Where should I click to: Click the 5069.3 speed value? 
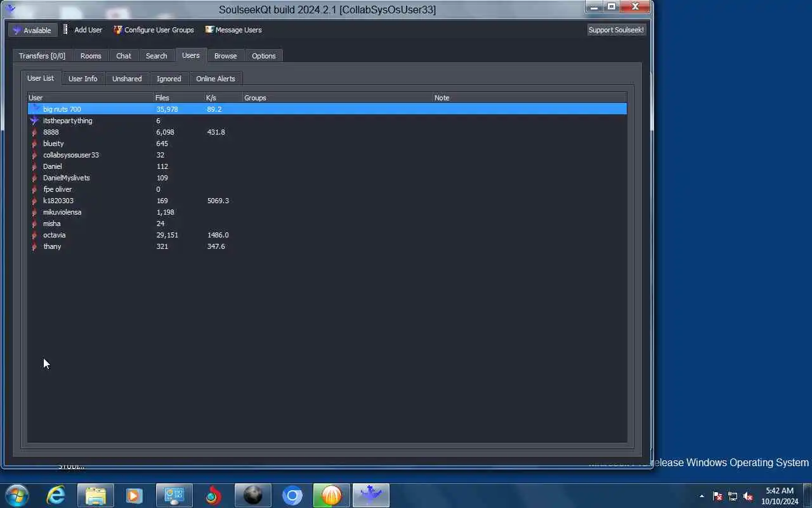pos(218,201)
